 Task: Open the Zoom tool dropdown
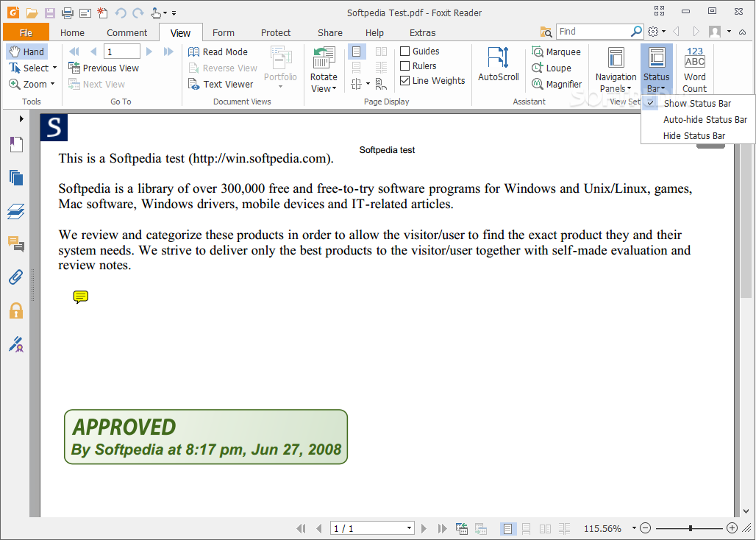32,85
